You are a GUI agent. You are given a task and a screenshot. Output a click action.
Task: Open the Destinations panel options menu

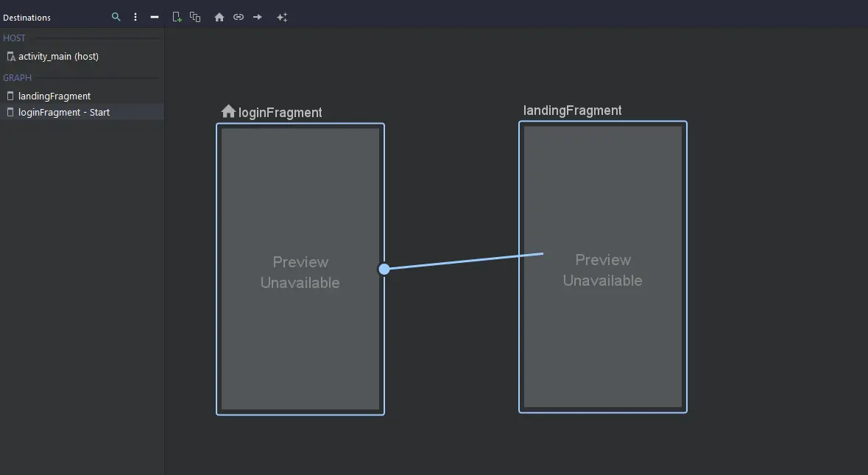coord(135,17)
